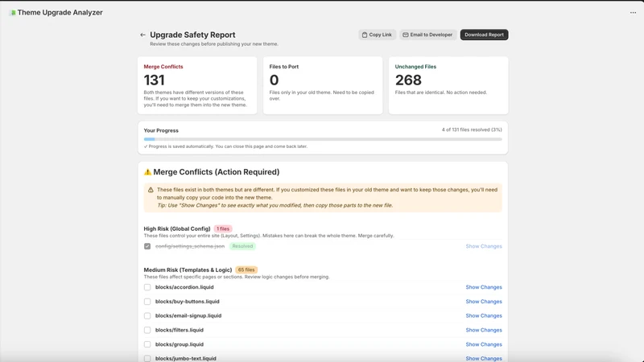Screen dimensions: 644x362
Task: Check the blocks/jumbo-text.liquid checkbox
Action: click(x=147, y=358)
